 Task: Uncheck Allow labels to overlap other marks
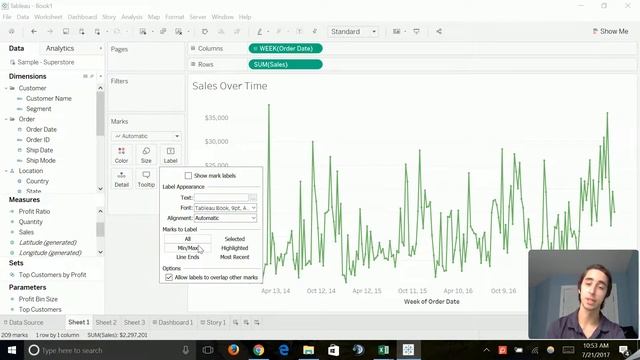[169, 277]
